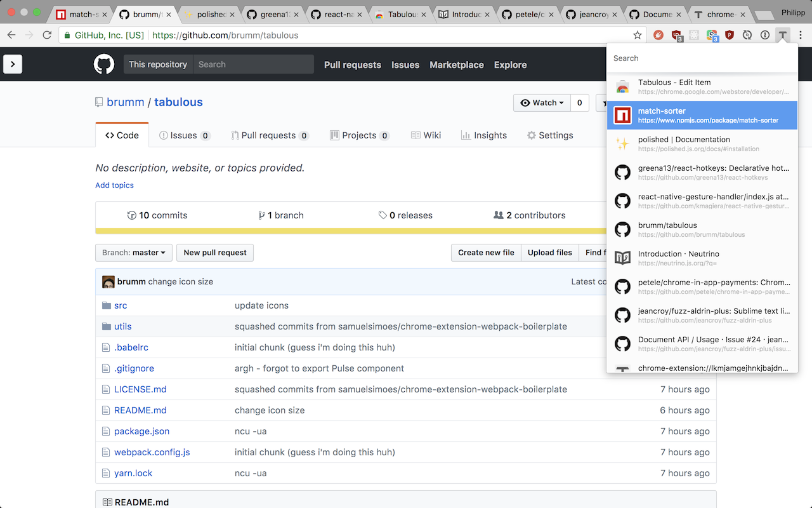Select Introduction · Neutrino popup entry
Viewport: 812px width, 508px height.
point(702,258)
